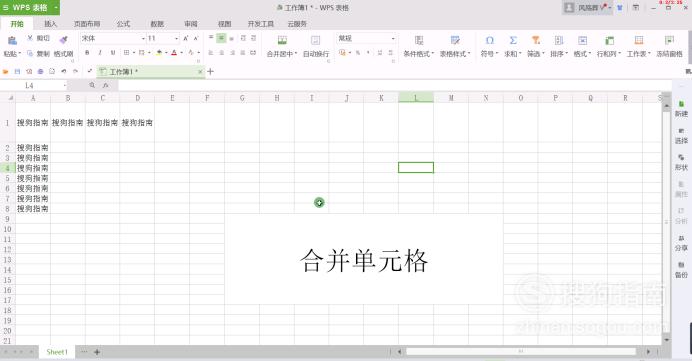Open Table Style (表格样式) menu

point(455,46)
